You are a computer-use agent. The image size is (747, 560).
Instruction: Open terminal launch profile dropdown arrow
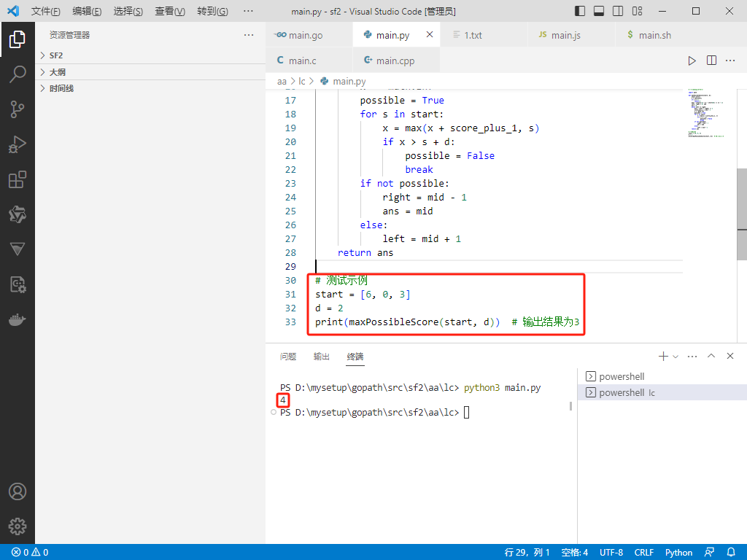tap(676, 356)
